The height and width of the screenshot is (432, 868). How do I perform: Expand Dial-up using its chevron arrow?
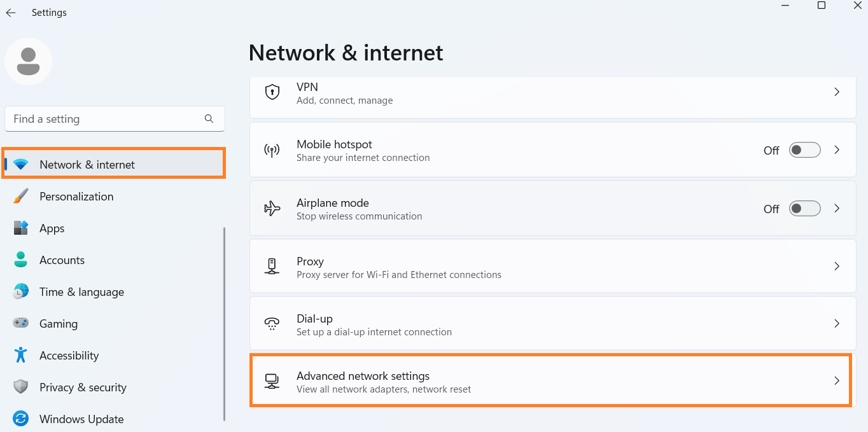(x=837, y=324)
